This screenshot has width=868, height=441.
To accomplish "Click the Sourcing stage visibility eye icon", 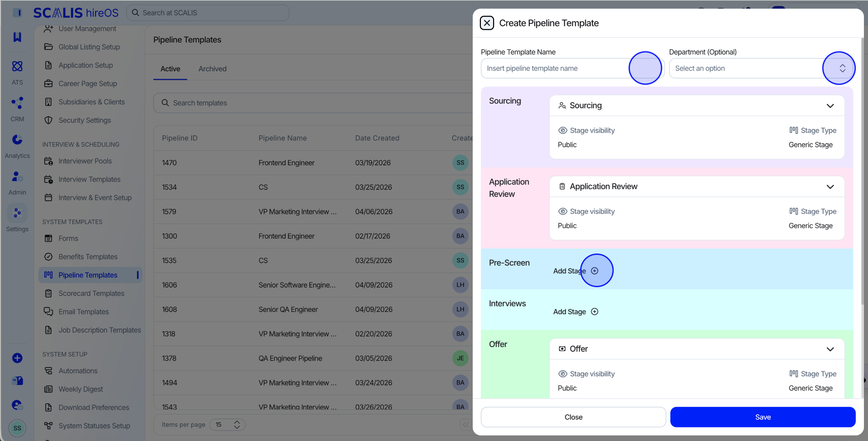I will pyautogui.click(x=563, y=130).
